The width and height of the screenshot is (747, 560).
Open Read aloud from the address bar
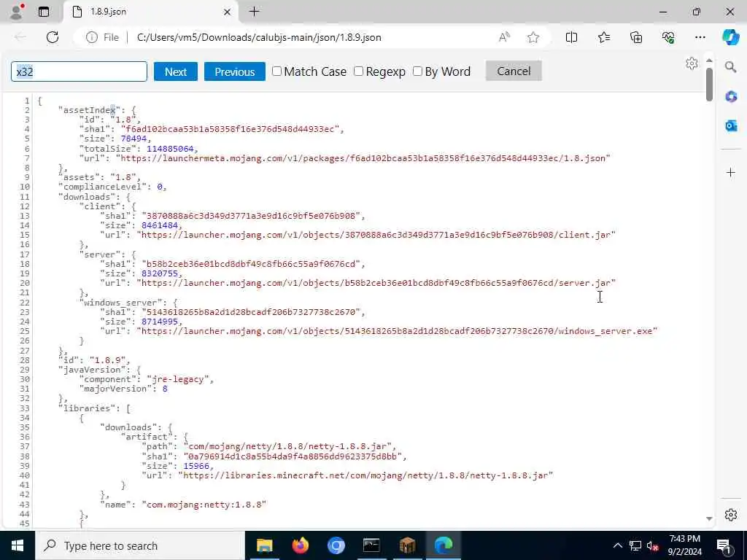click(504, 37)
